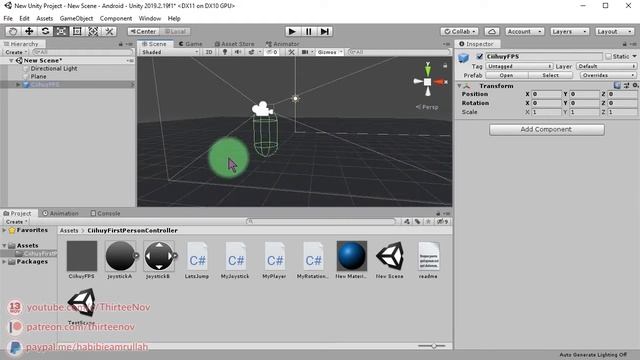This screenshot has height=360, width=640.
Task: Toggle scene audio speaker icon
Action: pos(238,52)
